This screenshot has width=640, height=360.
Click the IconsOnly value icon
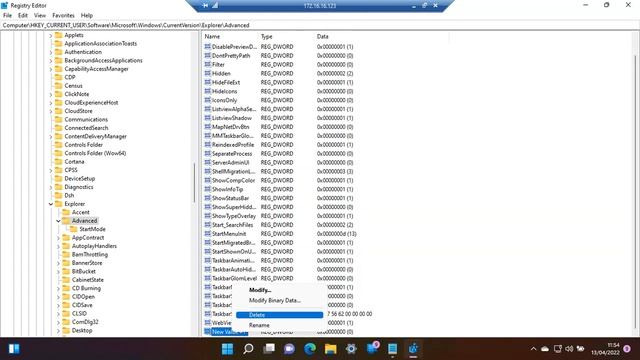click(207, 100)
